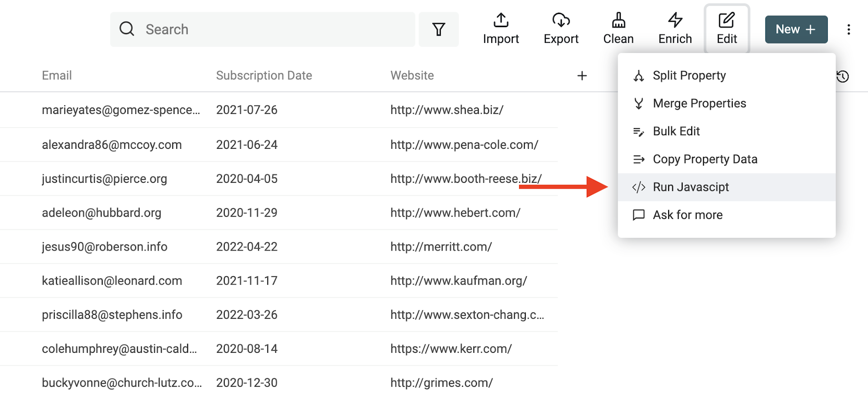Image resolution: width=868 pixels, height=393 pixels.
Task: Select Ask for more option
Action: (x=687, y=215)
